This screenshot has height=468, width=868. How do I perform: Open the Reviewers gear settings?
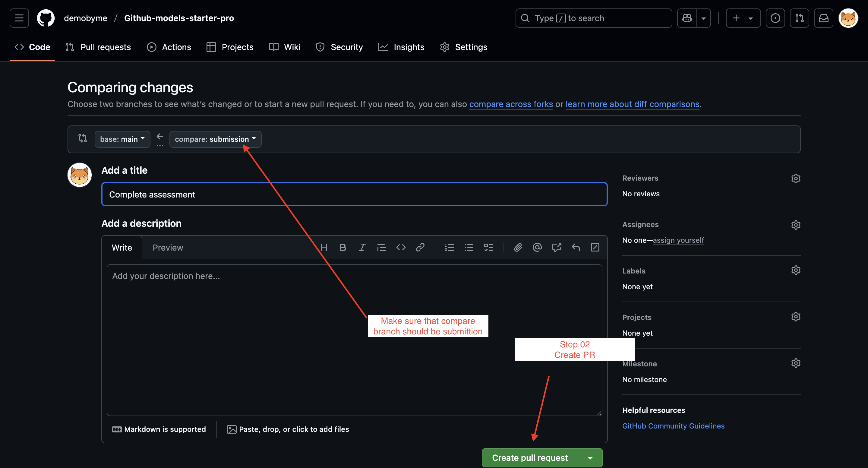tap(795, 178)
